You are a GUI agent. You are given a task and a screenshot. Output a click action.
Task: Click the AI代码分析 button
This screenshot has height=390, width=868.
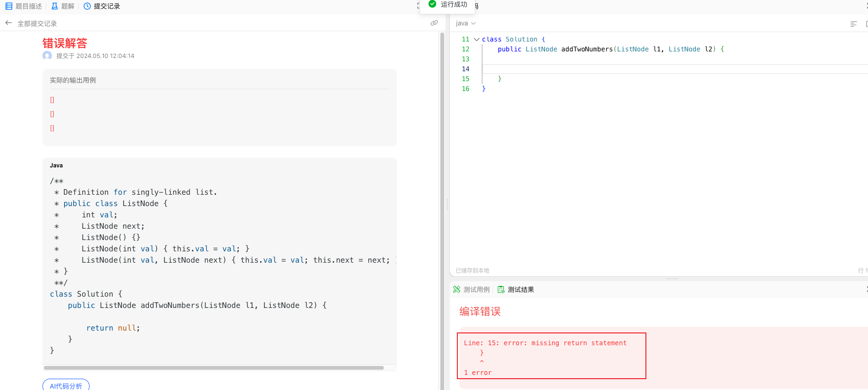coord(66,385)
